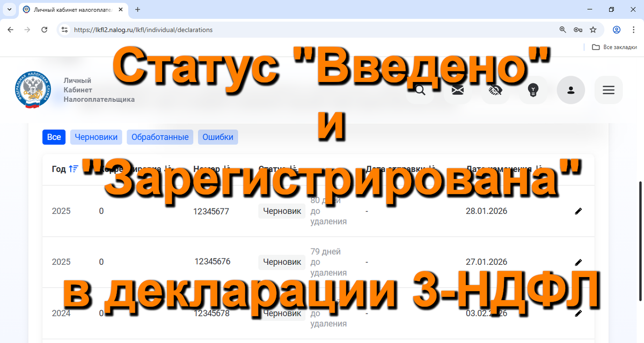Switch to the Черновики filter tab
The height and width of the screenshot is (343, 644).
click(x=96, y=137)
